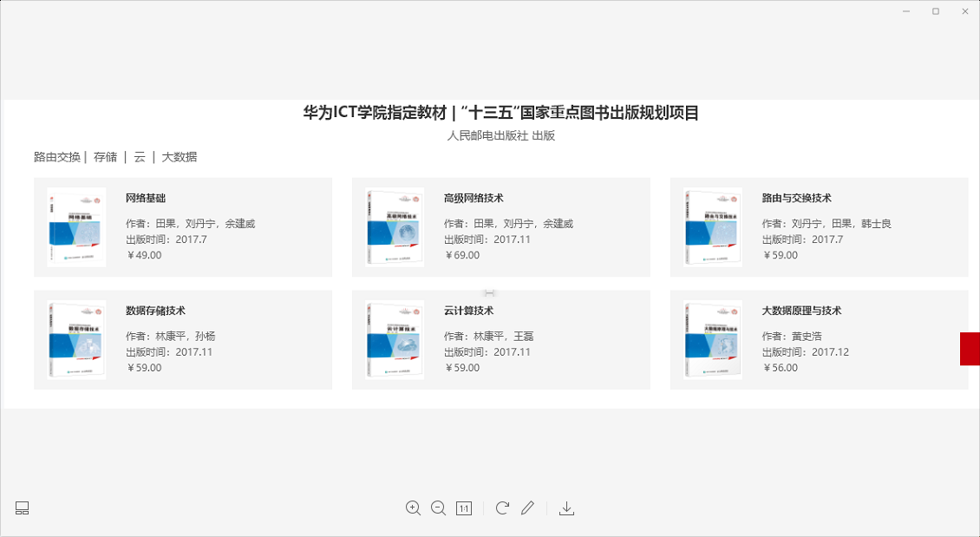980x537 pixels.
Task: Click author line 刘丹宁，田果，韩士良
Action: click(x=826, y=224)
